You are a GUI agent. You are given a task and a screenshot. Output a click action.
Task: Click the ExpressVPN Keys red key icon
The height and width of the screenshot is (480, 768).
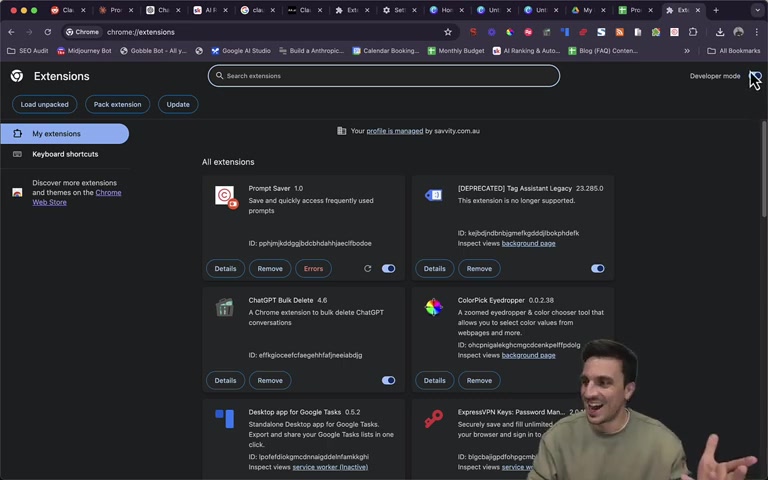tap(433, 419)
